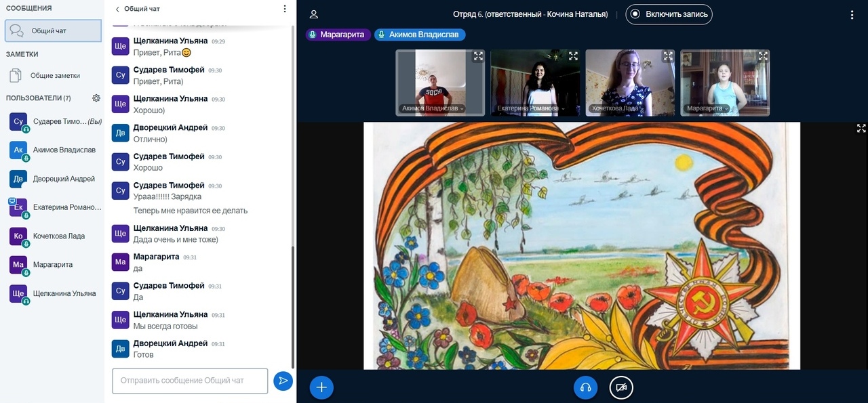This screenshot has width=868, height=403.
Task: Open the users list settings gear
Action: [x=96, y=98]
